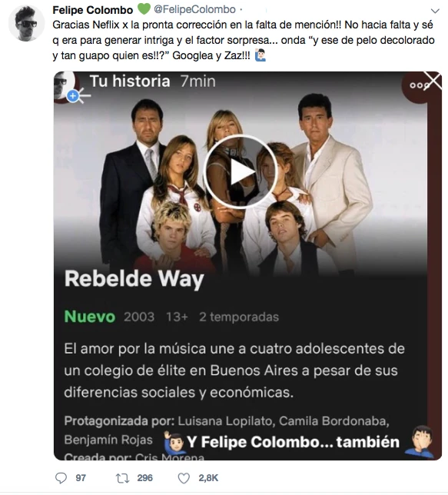Click the retweet arrows icon
The image size is (448, 495).
122,478
